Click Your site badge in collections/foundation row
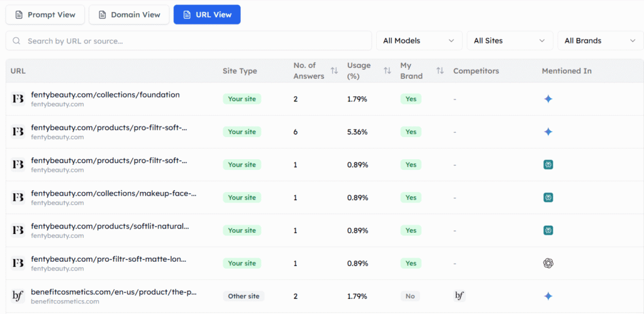 tap(242, 99)
